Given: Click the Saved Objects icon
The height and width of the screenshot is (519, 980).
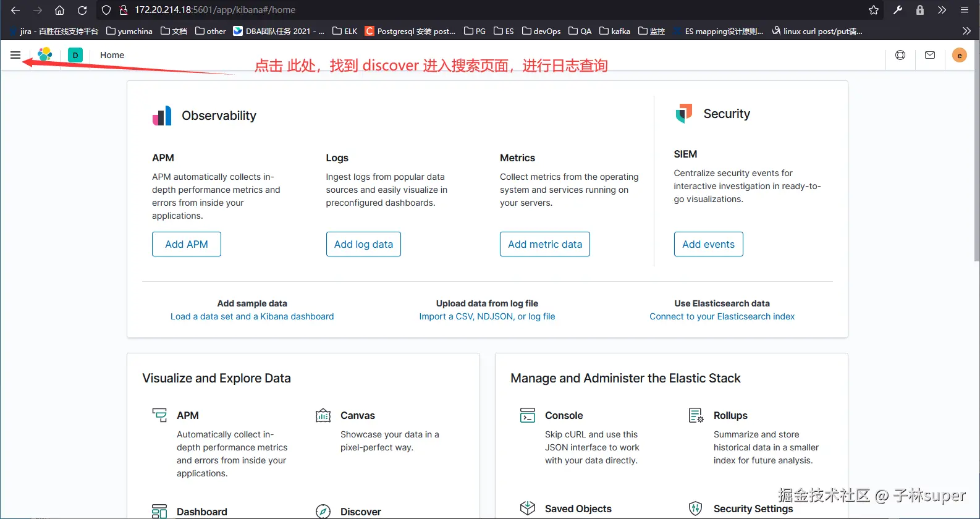Looking at the screenshot, I should [528, 508].
